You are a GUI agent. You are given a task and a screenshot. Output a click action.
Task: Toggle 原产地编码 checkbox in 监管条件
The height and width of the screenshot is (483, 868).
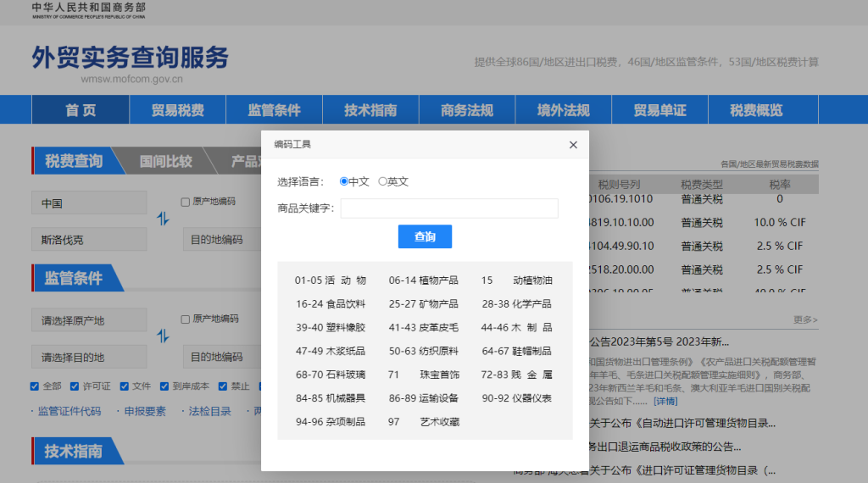tap(186, 319)
